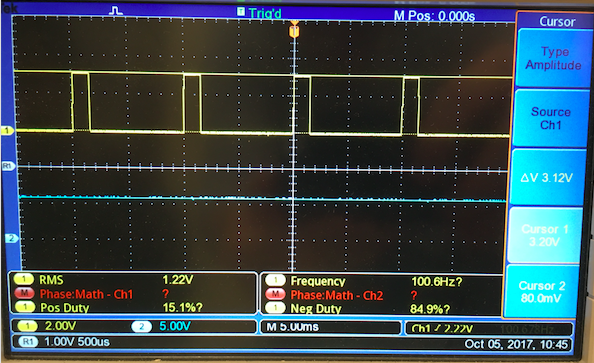Viewport: 594px width, 363px height.
Task: Select the Cursor 1 3.20V button
Action: click(544, 235)
